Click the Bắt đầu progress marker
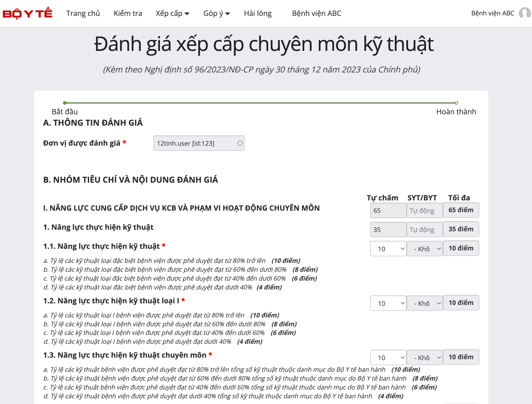Image resolution: width=532 pixels, height=404 pixels. point(65,103)
